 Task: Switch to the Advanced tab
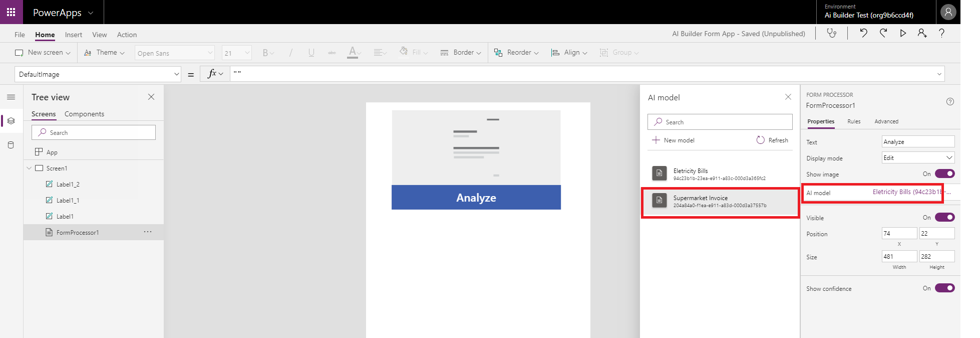click(x=886, y=121)
